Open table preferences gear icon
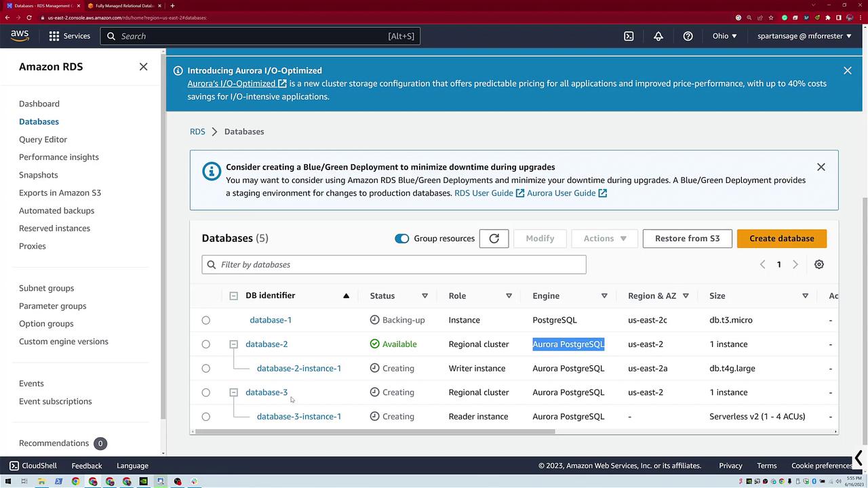This screenshot has width=868, height=488. coord(819,264)
